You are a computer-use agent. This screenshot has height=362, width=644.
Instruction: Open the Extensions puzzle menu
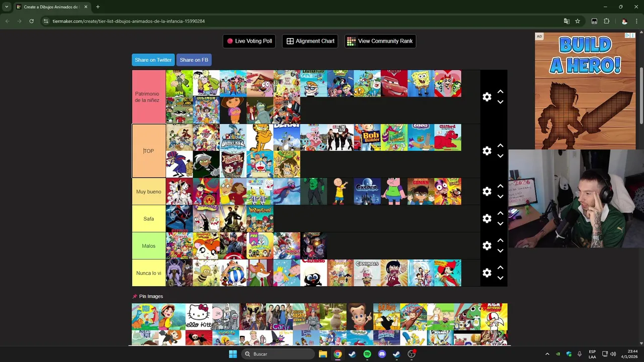[606, 21]
